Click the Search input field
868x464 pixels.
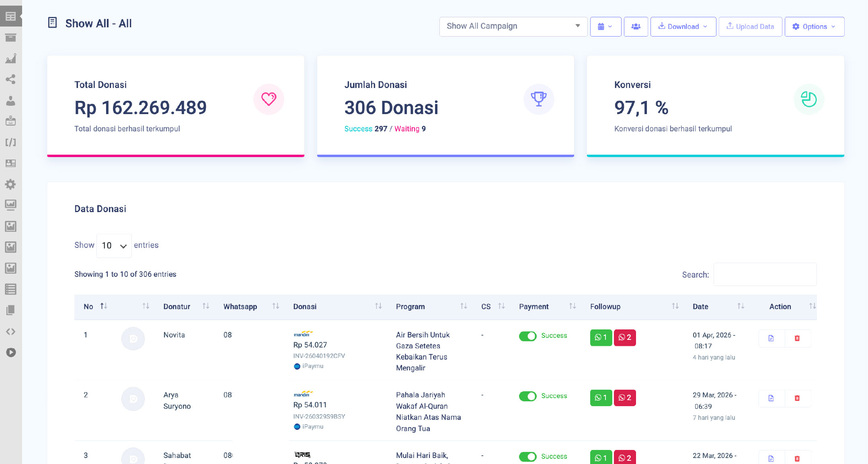(x=765, y=274)
